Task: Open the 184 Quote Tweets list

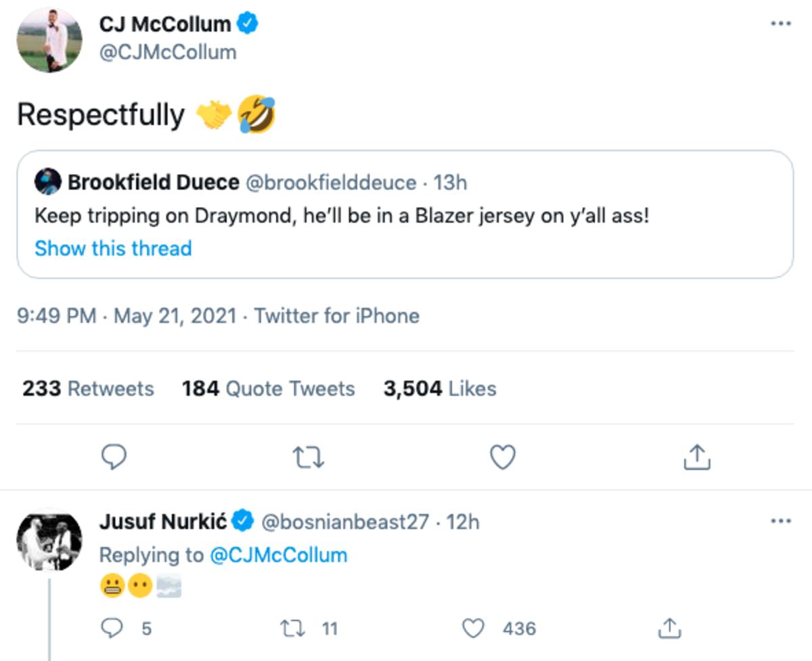Action: click(x=268, y=388)
